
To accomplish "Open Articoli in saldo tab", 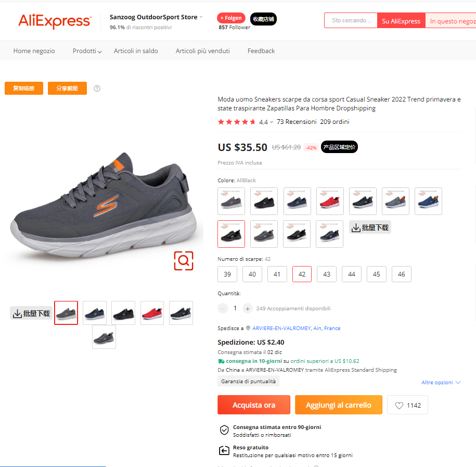I will coord(136,51).
